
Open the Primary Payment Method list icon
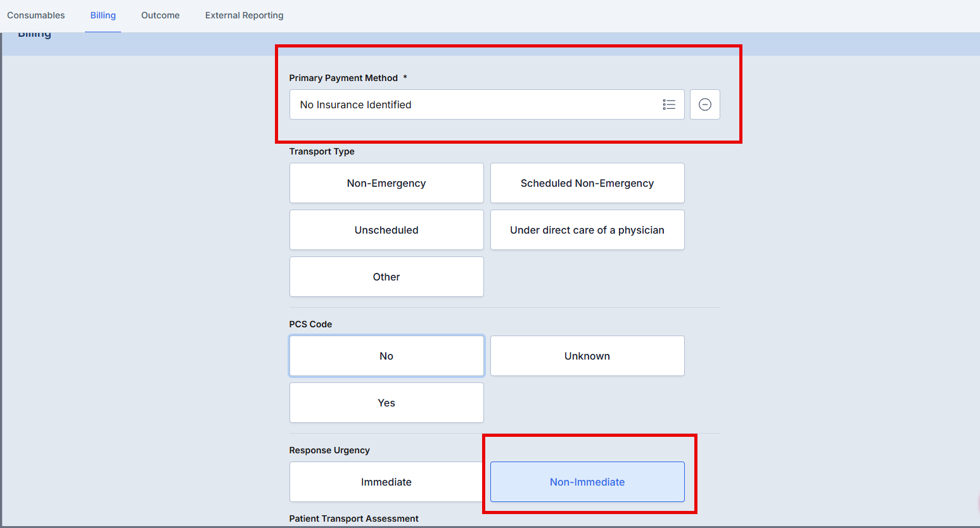coord(669,104)
